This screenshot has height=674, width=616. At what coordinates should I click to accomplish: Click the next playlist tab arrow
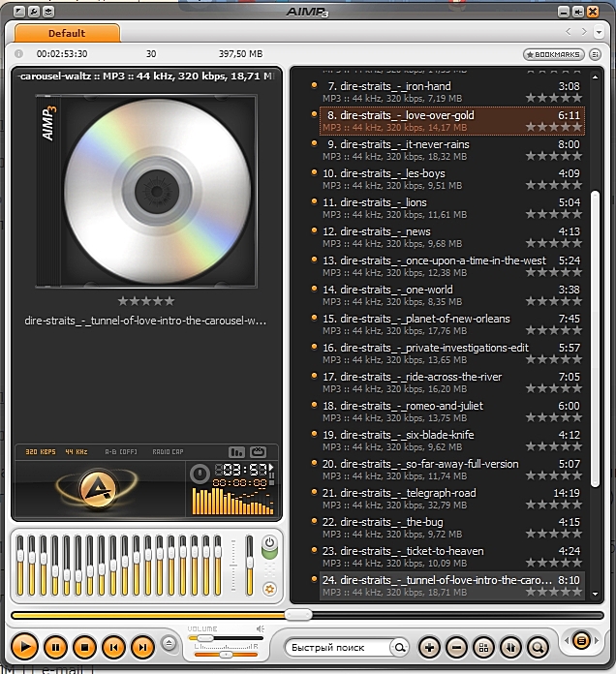pos(584,31)
